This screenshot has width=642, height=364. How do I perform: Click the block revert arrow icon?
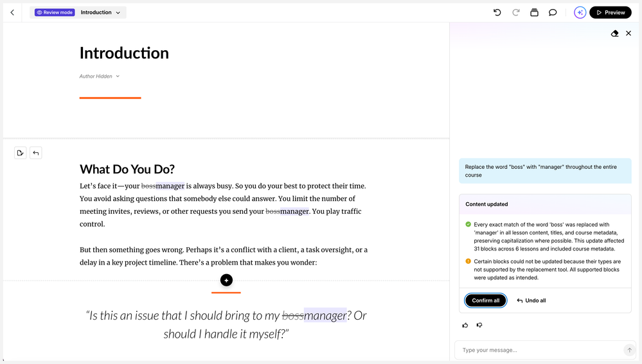tap(35, 153)
